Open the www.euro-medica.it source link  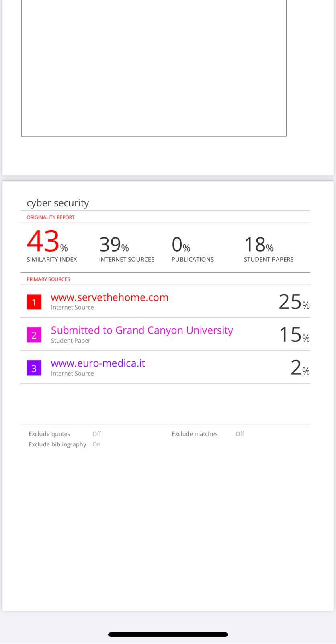click(98, 363)
